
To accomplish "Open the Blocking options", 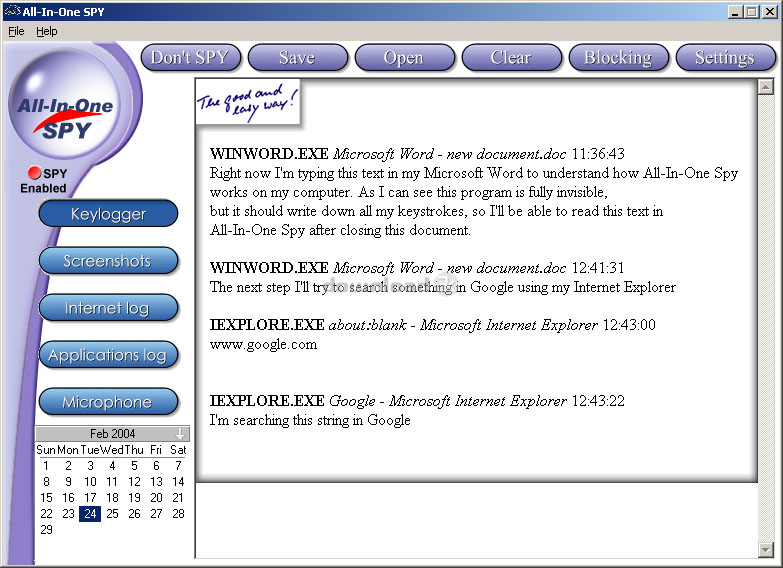I will (x=618, y=57).
